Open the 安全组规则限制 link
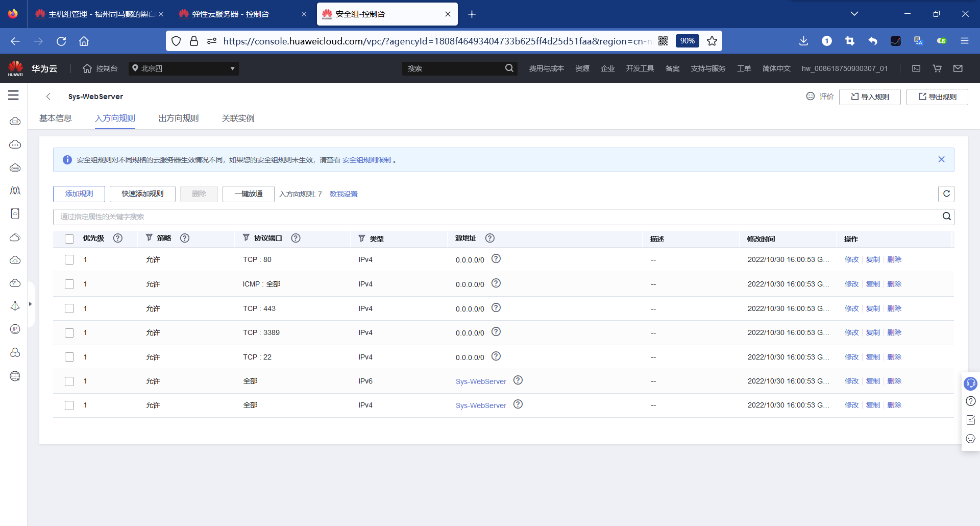The height and width of the screenshot is (526, 980). pyautogui.click(x=366, y=160)
